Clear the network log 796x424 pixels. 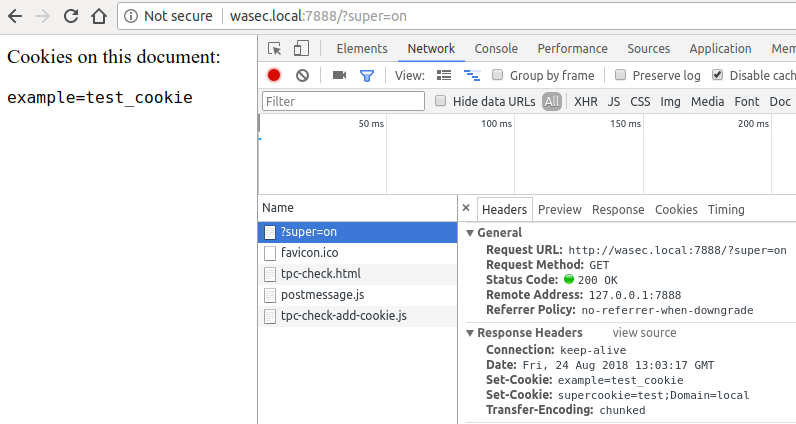pyautogui.click(x=302, y=75)
